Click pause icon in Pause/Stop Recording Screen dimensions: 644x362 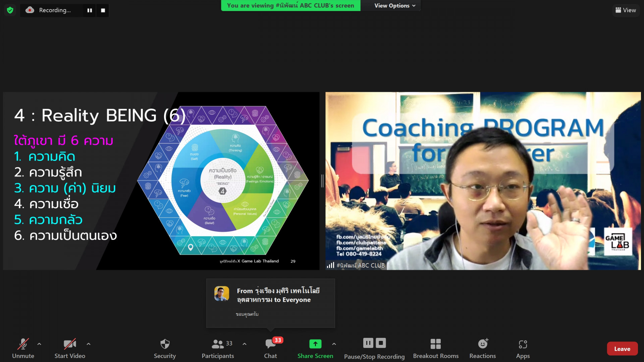point(368,343)
